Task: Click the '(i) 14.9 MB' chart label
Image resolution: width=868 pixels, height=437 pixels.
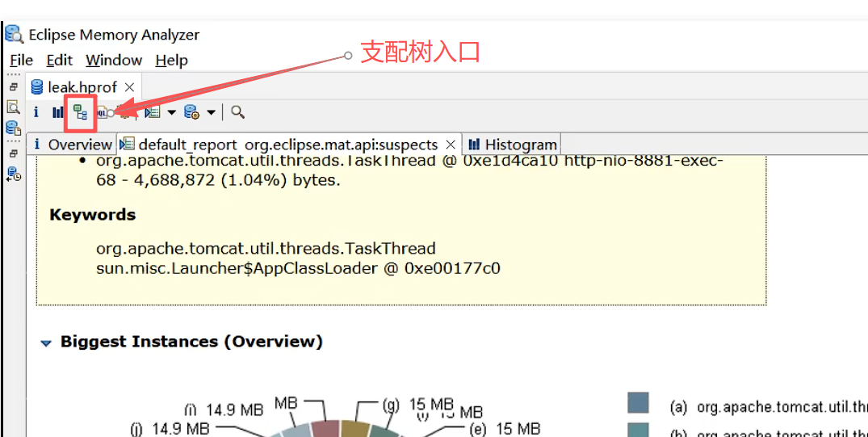Action: [x=224, y=410]
